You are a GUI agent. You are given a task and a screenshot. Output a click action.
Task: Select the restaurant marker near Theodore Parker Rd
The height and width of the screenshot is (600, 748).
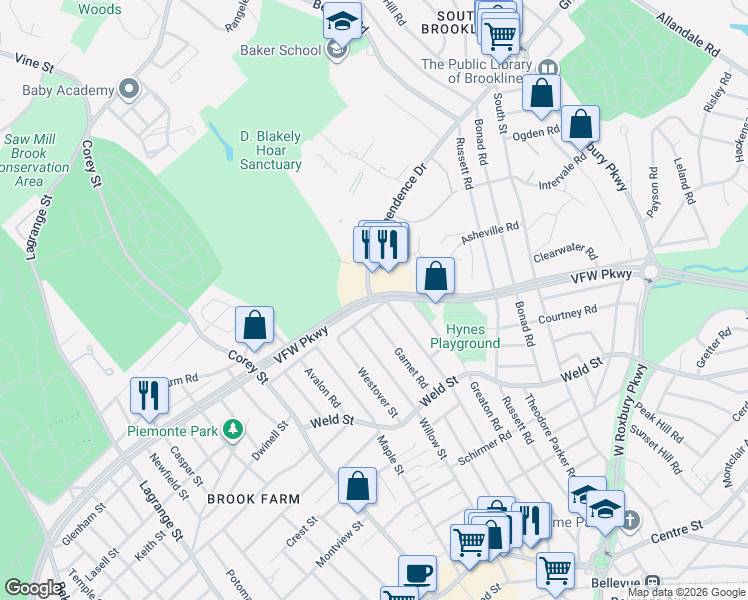tap(531, 521)
